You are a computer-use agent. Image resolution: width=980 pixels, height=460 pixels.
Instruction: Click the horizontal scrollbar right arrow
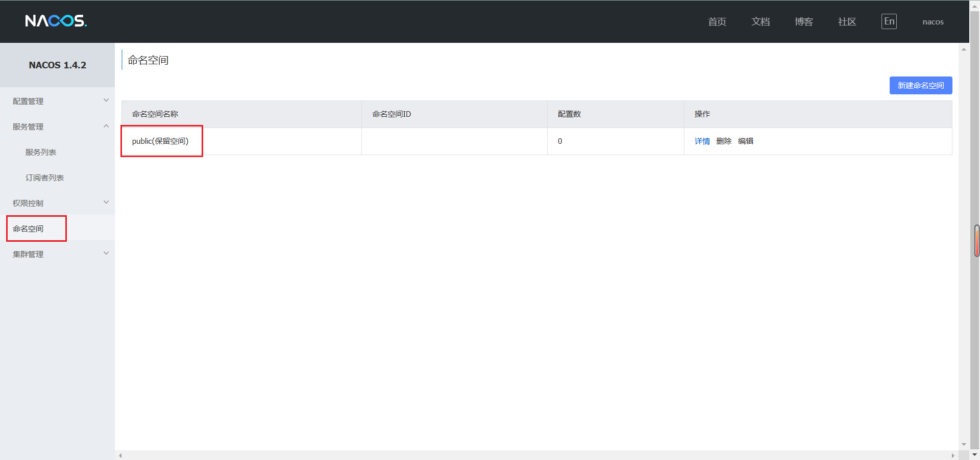953,455
